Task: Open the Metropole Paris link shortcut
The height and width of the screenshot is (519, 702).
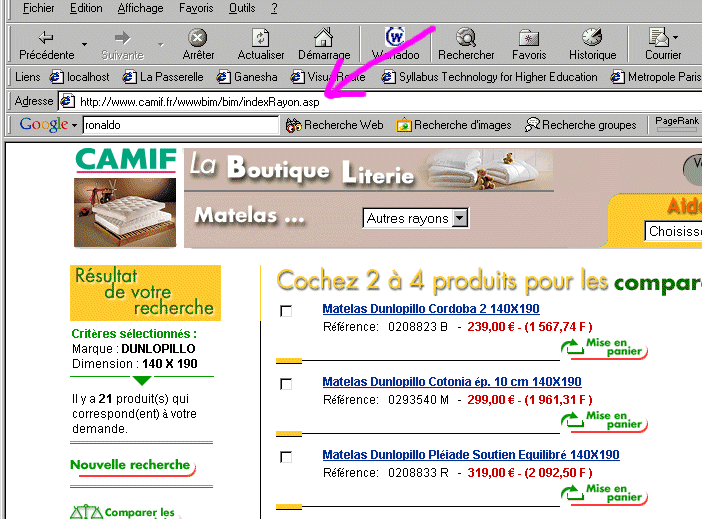Action: [x=655, y=77]
